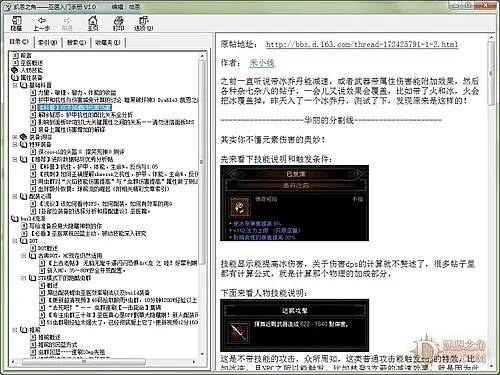Select topic 影响到面板DPS的几大关键属性
This screenshot has height=375, width=500.
[116, 122]
